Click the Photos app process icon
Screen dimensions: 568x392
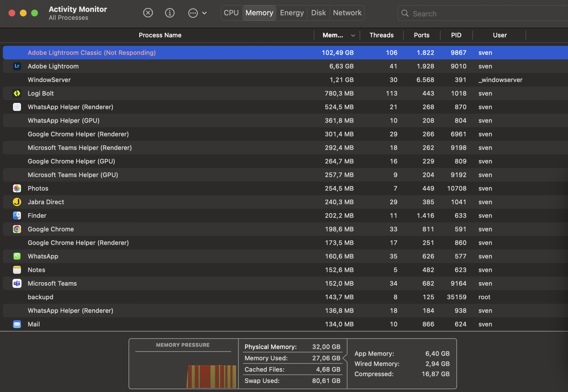tap(17, 188)
